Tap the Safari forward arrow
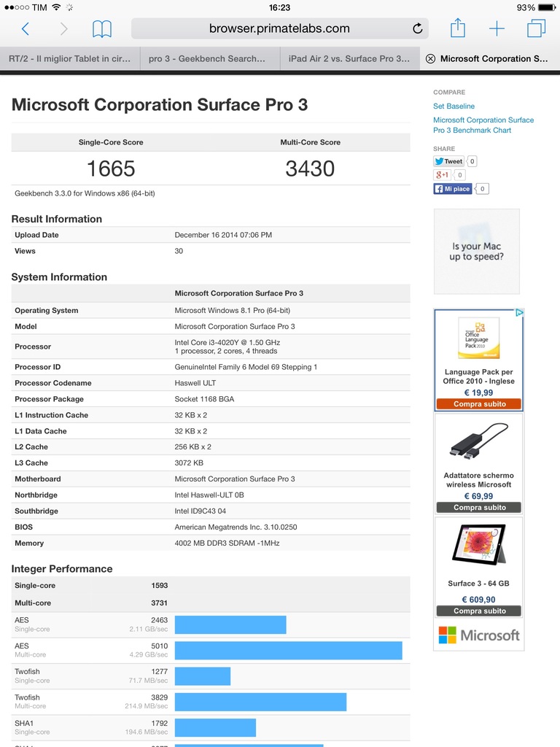This screenshot has width=560, height=747. pos(64,29)
